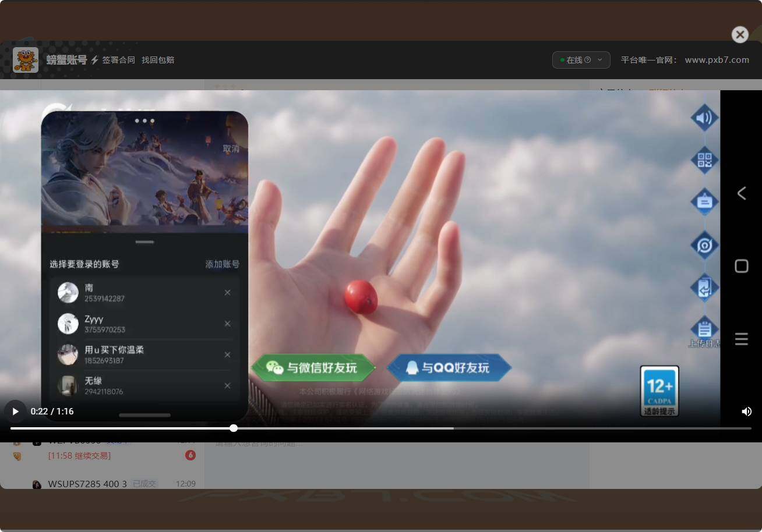Tap the announcement board icon in the game sidebar
Screen dimensions: 762x532
tap(704, 201)
